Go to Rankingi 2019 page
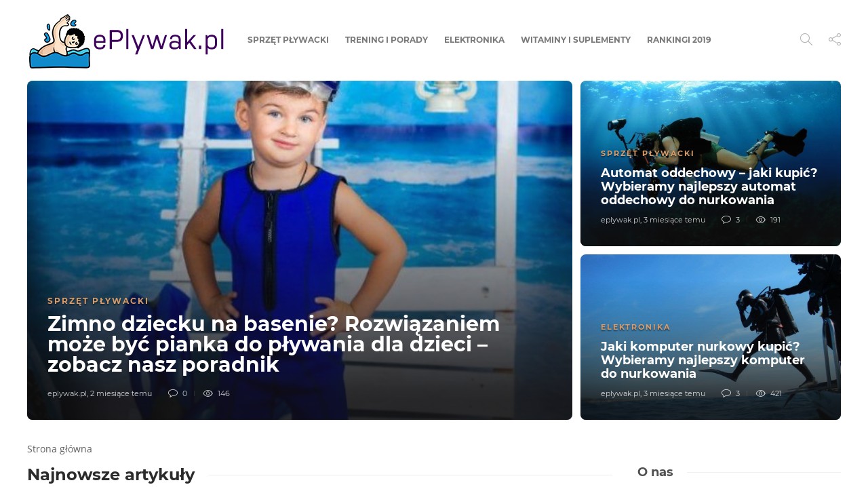This screenshot has width=868, height=487. (x=679, y=40)
